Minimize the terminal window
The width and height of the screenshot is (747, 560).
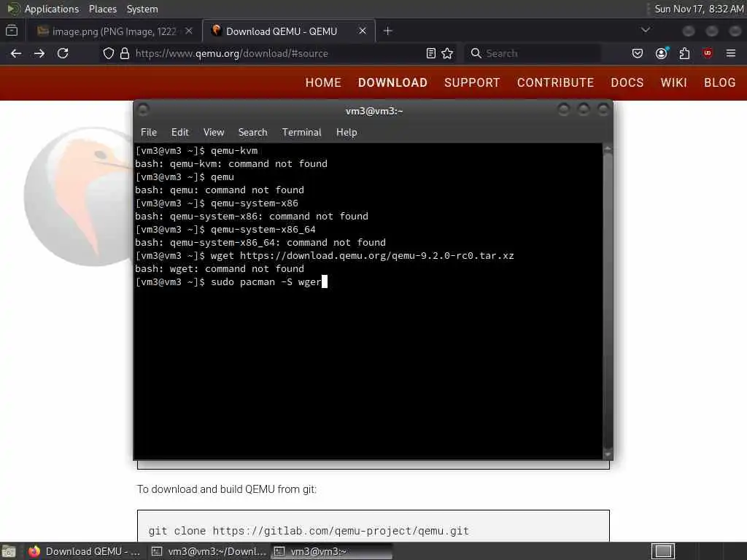point(564,110)
